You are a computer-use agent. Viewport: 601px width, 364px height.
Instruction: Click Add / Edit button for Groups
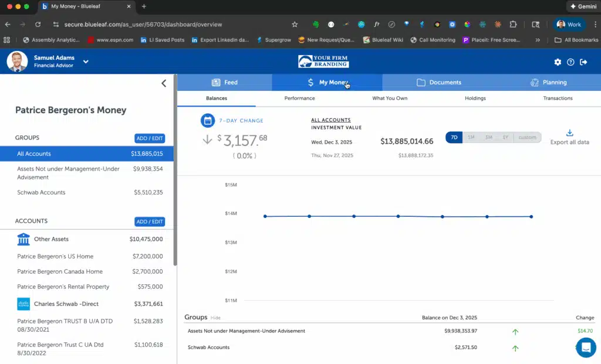click(x=150, y=138)
